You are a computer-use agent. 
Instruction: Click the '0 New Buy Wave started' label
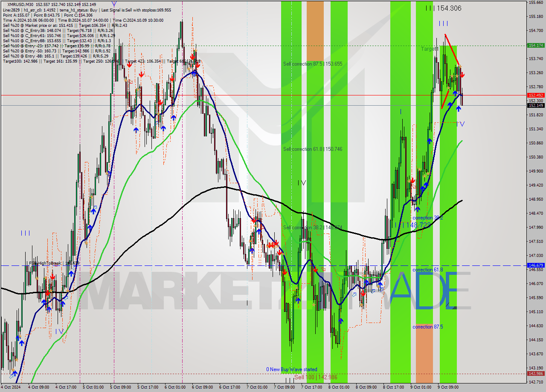click(291, 369)
